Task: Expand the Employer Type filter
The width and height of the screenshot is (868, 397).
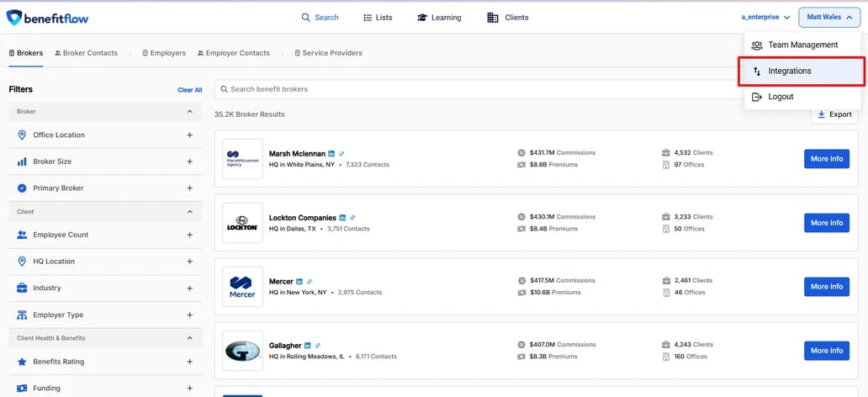Action: tap(190, 315)
